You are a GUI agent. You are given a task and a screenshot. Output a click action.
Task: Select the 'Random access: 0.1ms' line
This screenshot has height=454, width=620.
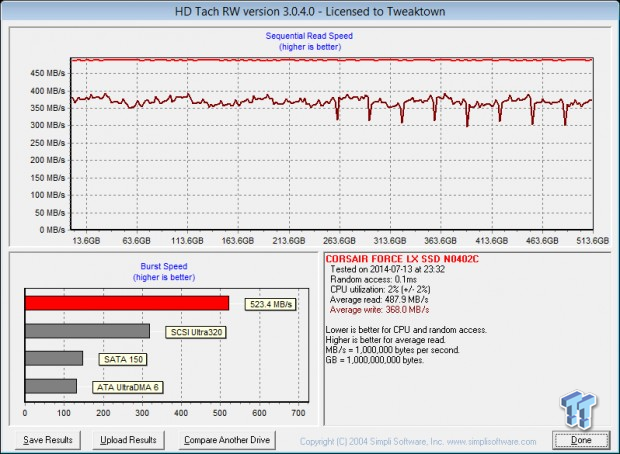373,279
